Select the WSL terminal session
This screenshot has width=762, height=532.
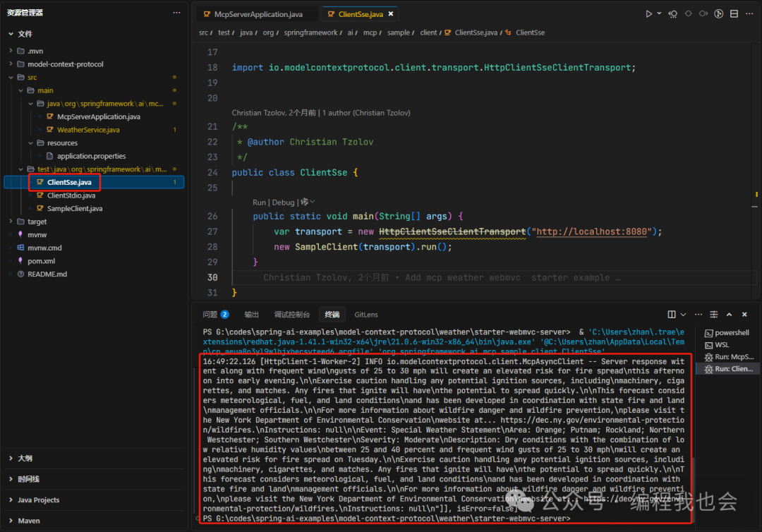722,345
